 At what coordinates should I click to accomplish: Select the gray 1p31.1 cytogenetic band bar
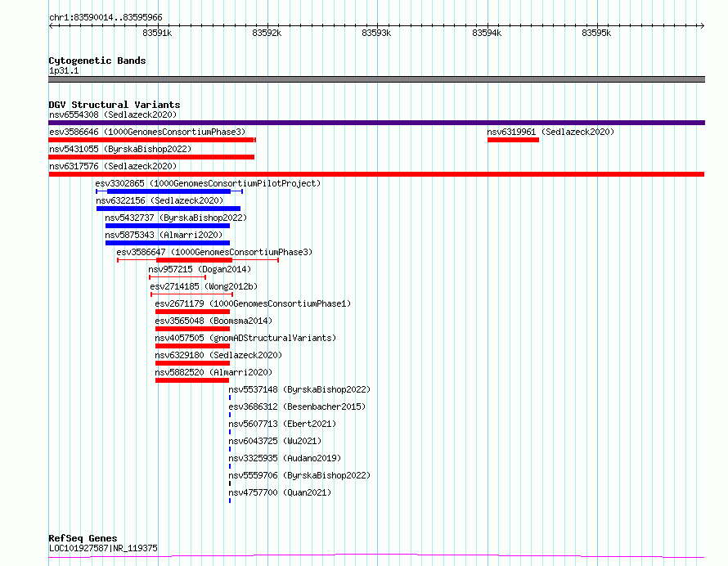[x=376, y=79]
